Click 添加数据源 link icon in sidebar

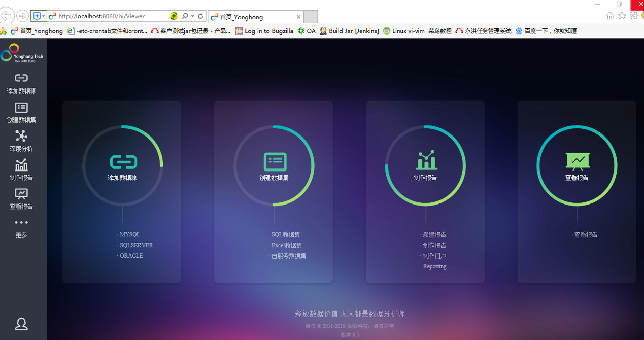point(21,78)
